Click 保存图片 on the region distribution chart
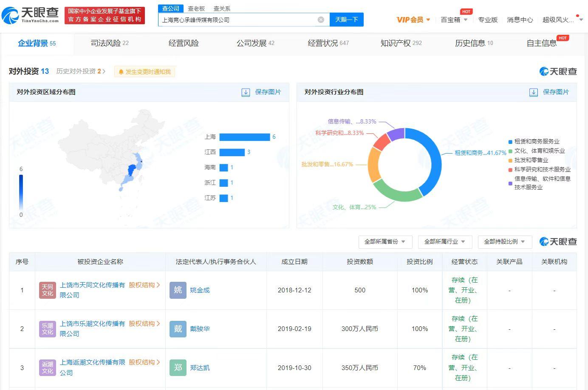Viewport: 588px width, 390px height. click(x=268, y=92)
